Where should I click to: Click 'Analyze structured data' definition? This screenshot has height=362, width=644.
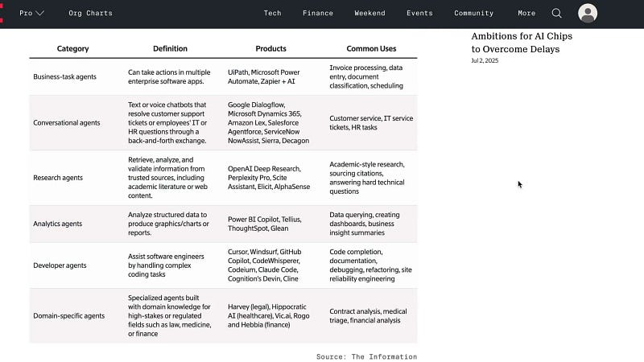[x=168, y=224]
